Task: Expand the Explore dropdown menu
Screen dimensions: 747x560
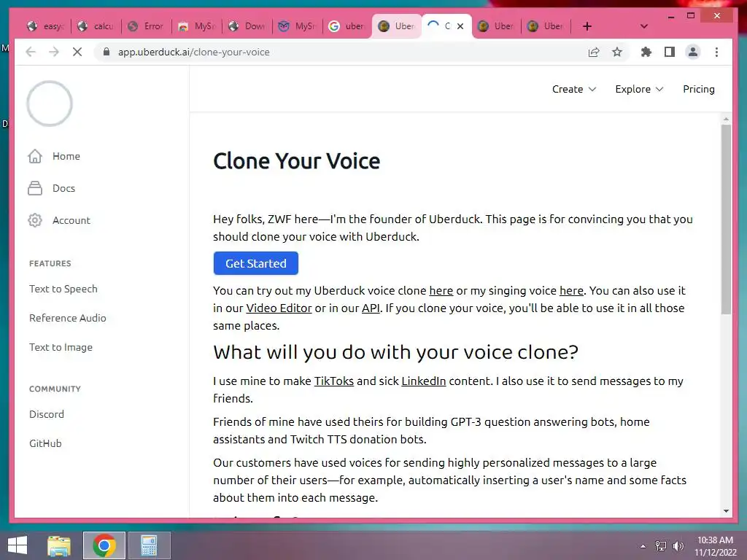Action: click(639, 89)
